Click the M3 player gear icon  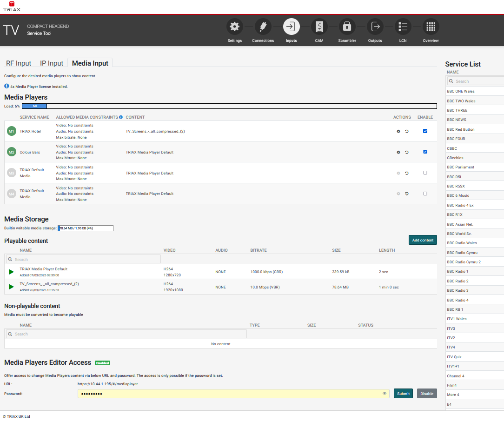pos(398,173)
